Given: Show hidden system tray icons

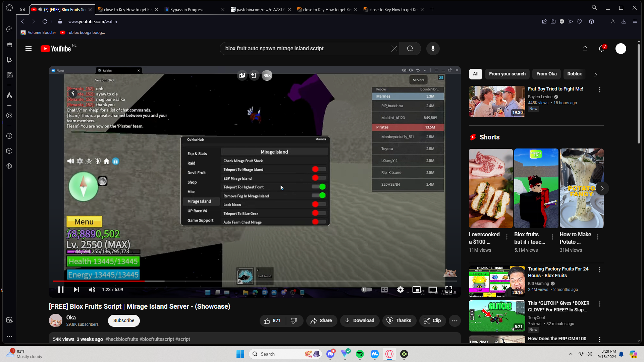Looking at the screenshot, I should [571, 354].
